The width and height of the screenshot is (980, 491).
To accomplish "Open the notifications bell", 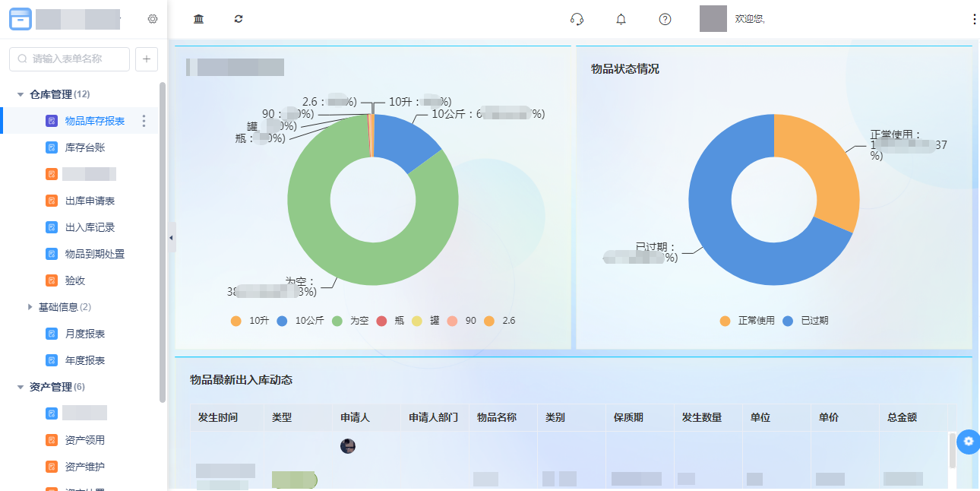I will coord(621,19).
